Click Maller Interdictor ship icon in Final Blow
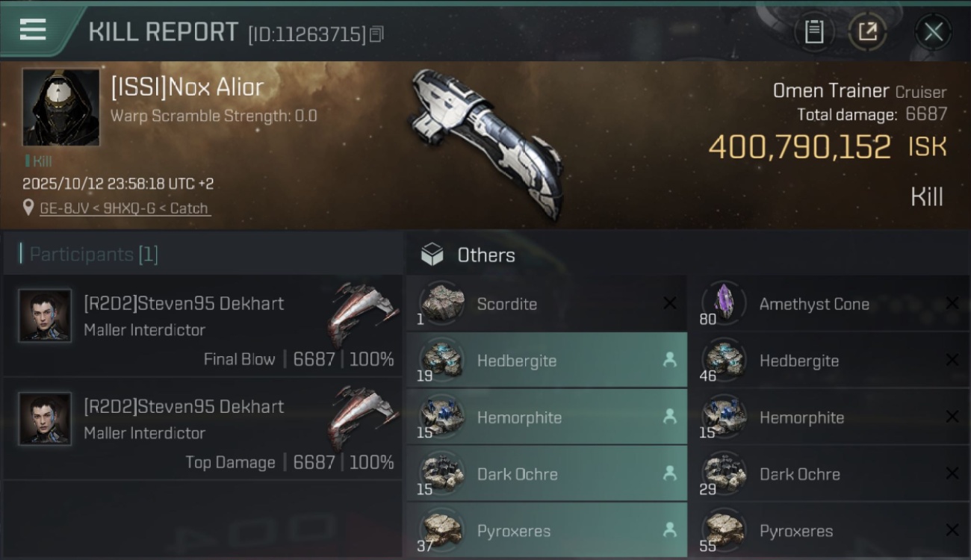This screenshot has width=971, height=560. pyautogui.click(x=363, y=315)
